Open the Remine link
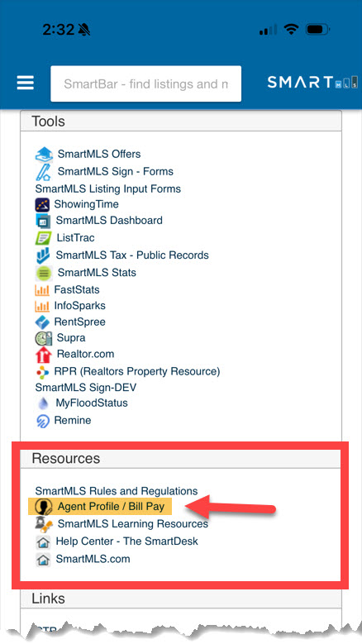This screenshot has height=644, width=362. (73, 420)
